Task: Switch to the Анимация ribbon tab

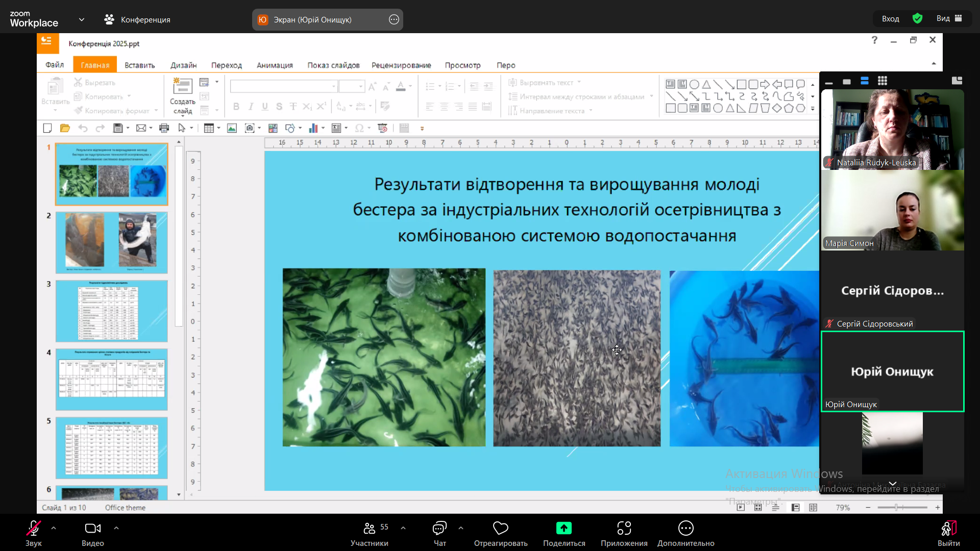Action: point(275,65)
